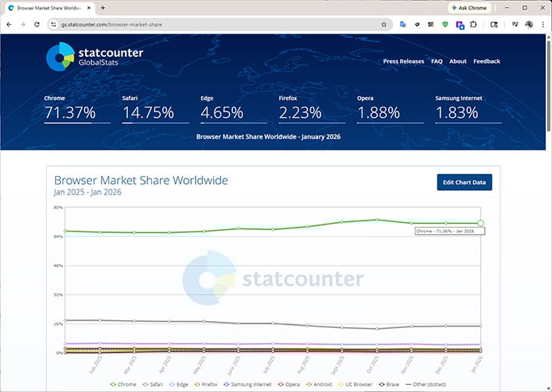Minimize the Chrome window
This screenshot has width=552, height=392.
[x=507, y=8]
